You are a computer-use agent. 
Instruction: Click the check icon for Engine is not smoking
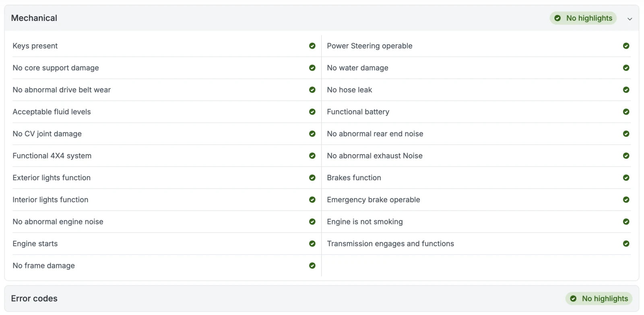626,222
